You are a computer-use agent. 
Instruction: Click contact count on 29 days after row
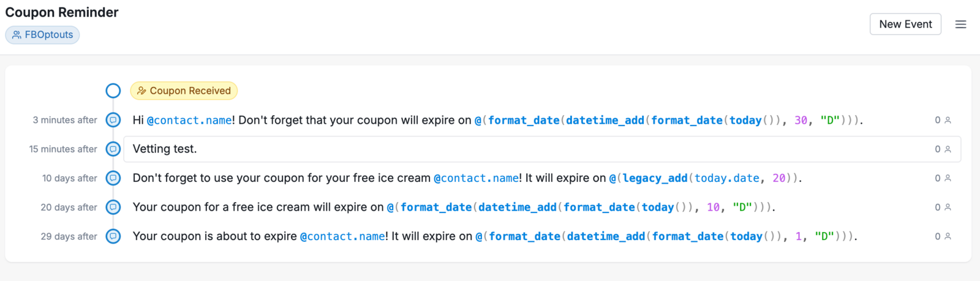[x=943, y=236]
